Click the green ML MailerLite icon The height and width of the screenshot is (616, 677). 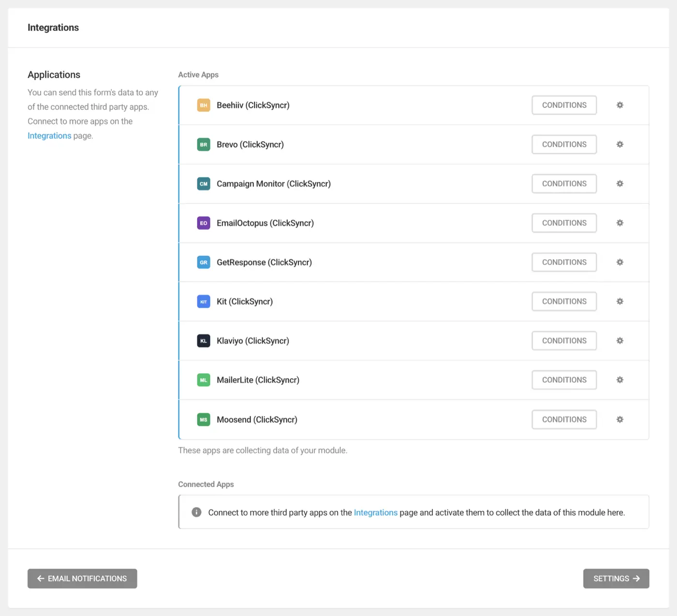click(x=204, y=380)
